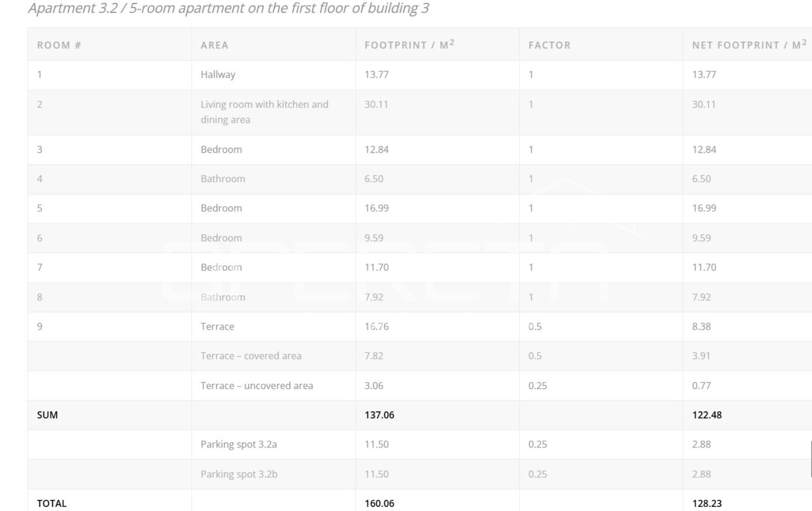This screenshot has width=812, height=511.
Task: Select the 'Terrace – uncovered area' cell
Action: point(256,386)
